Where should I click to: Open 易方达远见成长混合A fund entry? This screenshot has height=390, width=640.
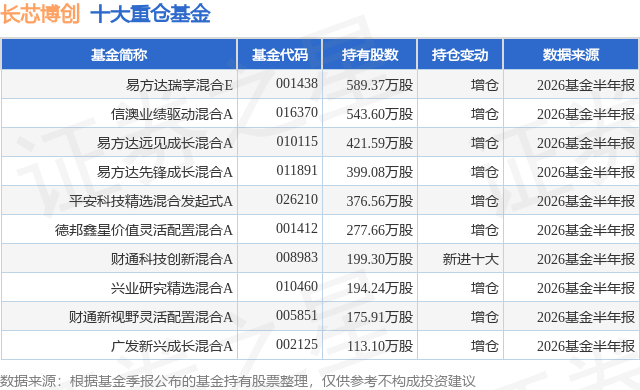pos(164,143)
